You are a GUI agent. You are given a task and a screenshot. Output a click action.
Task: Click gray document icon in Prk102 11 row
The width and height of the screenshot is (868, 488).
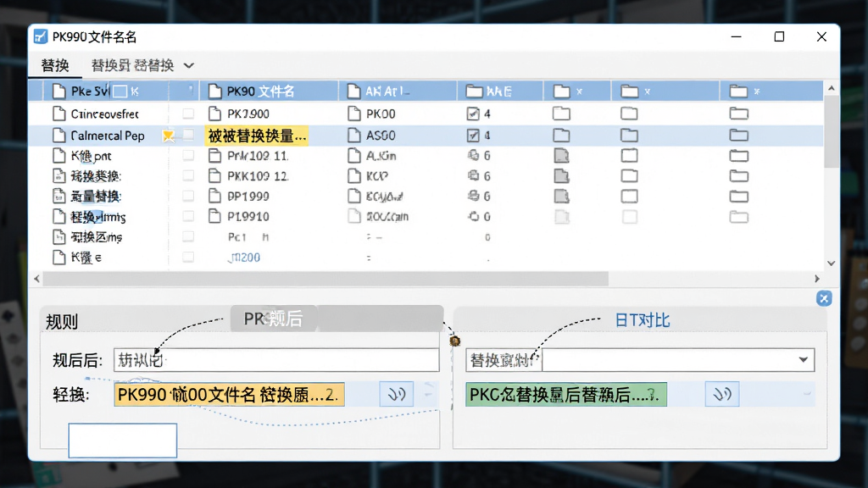coord(561,156)
